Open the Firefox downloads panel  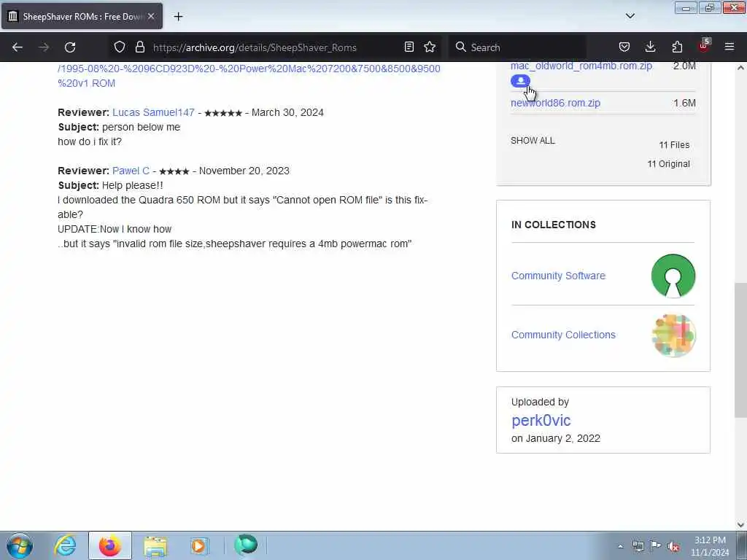(650, 47)
